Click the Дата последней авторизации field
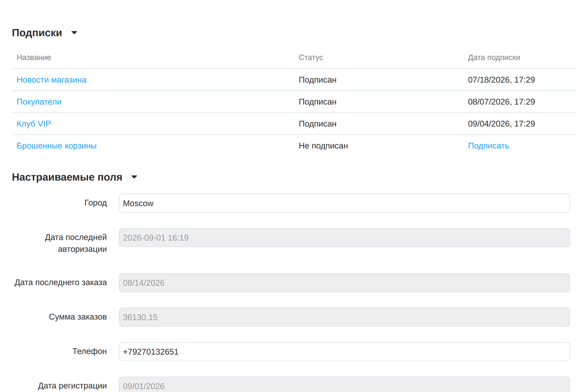 coord(344,238)
